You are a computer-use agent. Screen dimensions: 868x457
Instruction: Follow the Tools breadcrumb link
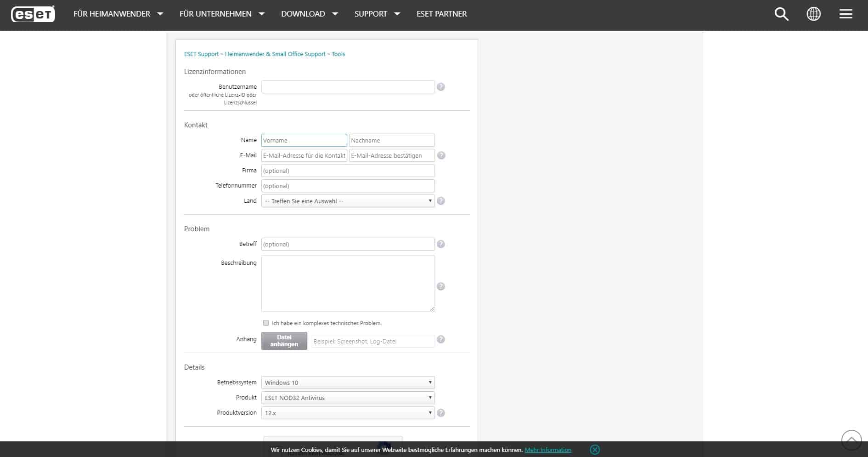(x=338, y=54)
